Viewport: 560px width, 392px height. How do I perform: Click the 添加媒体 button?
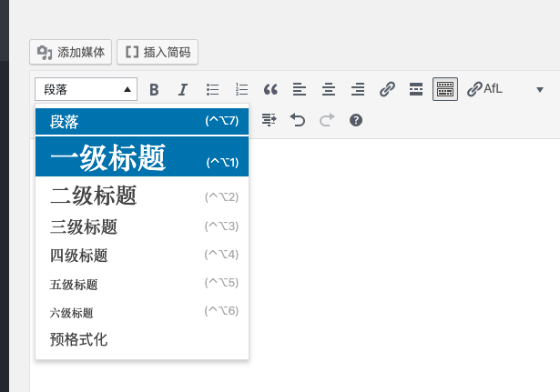tap(71, 52)
